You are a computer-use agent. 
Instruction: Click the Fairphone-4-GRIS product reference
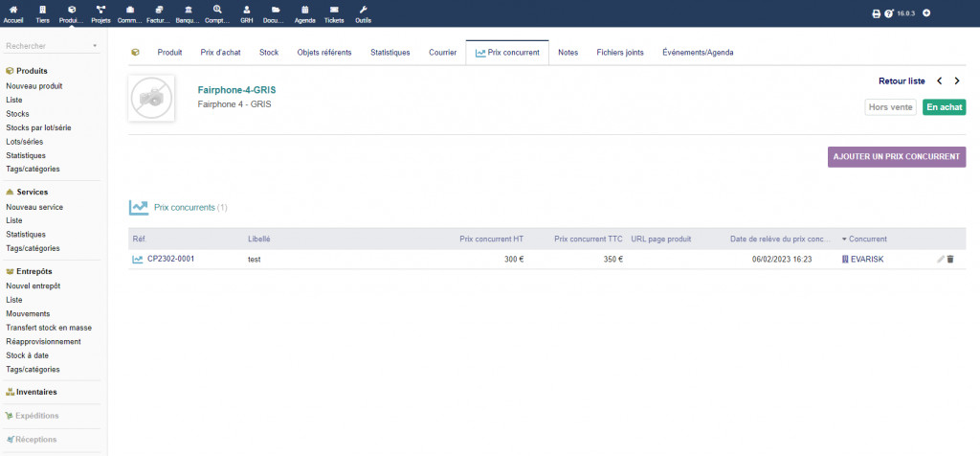pos(237,90)
